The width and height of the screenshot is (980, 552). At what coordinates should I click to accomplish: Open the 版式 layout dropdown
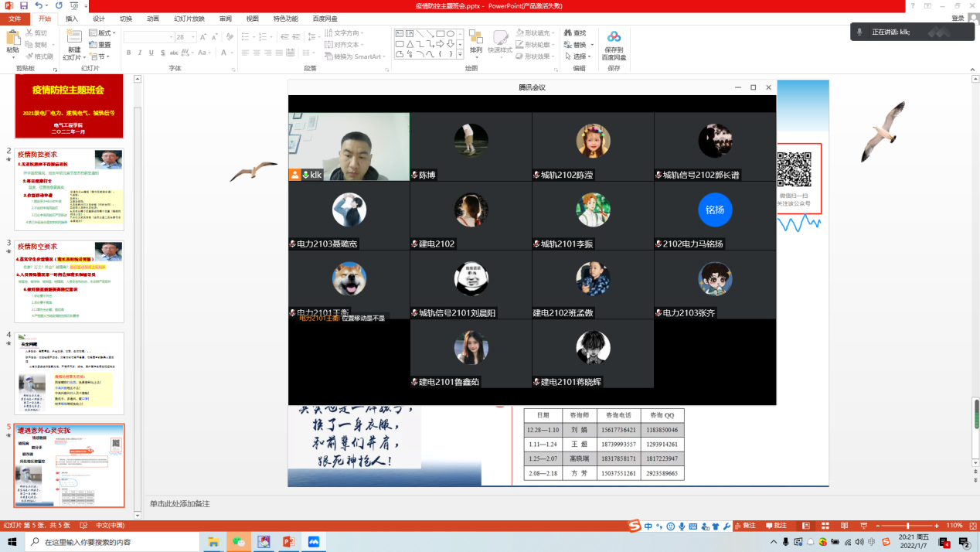104,33
